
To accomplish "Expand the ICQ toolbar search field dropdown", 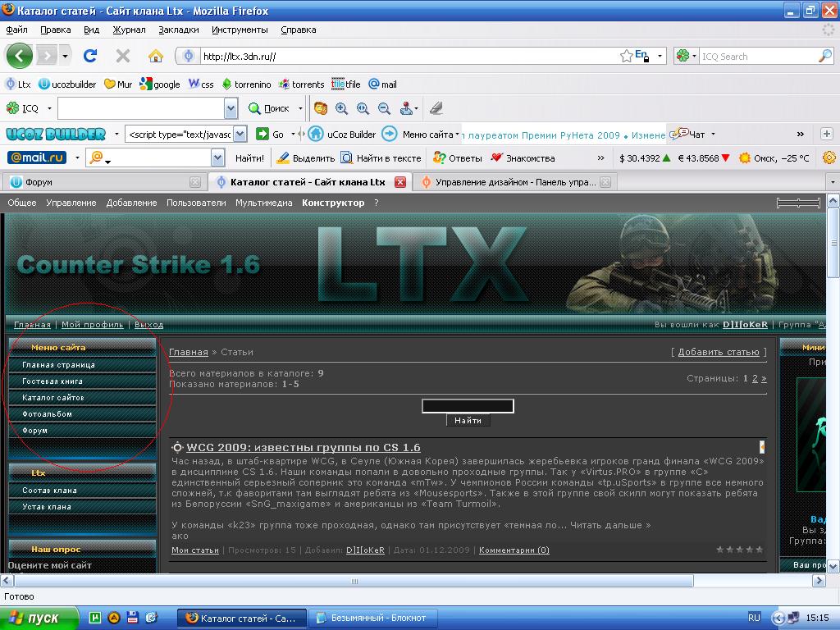I will pyautogui.click(x=231, y=108).
